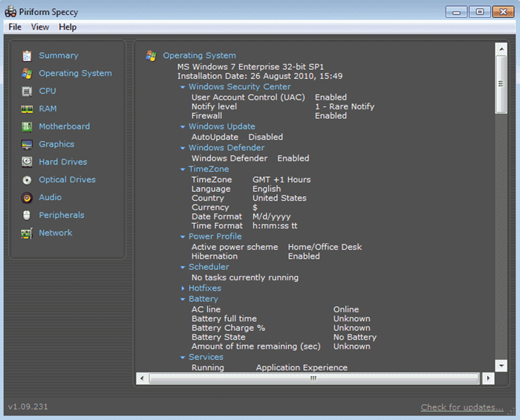The width and height of the screenshot is (520, 420).
Task: Click the version number v1.09.231
Action: click(x=28, y=407)
